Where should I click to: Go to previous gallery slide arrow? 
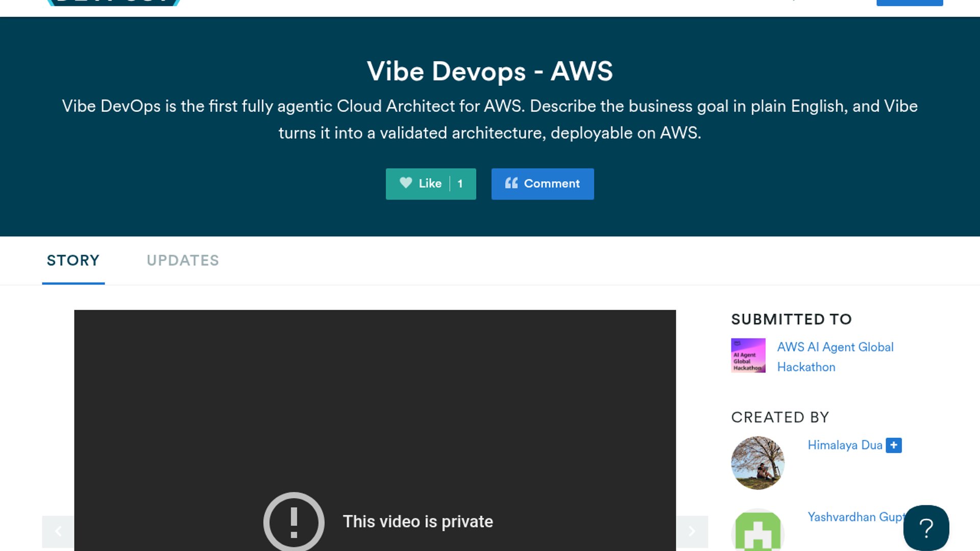(x=58, y=532)
